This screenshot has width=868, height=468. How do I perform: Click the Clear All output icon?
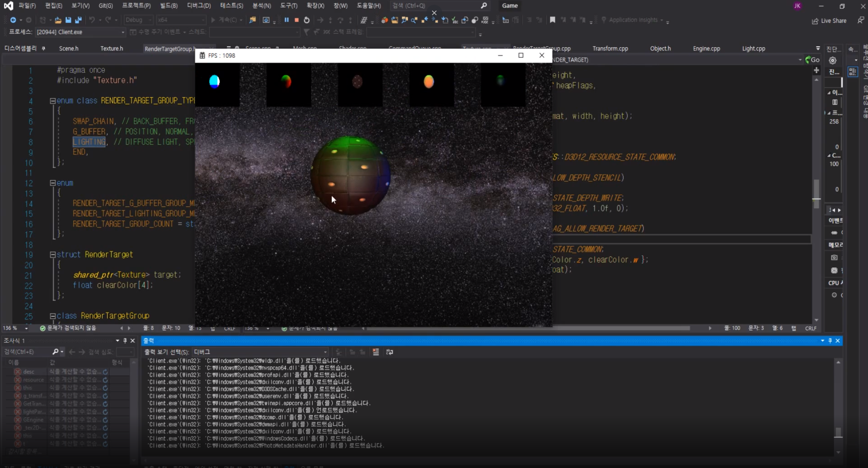[x=376, y=352]
